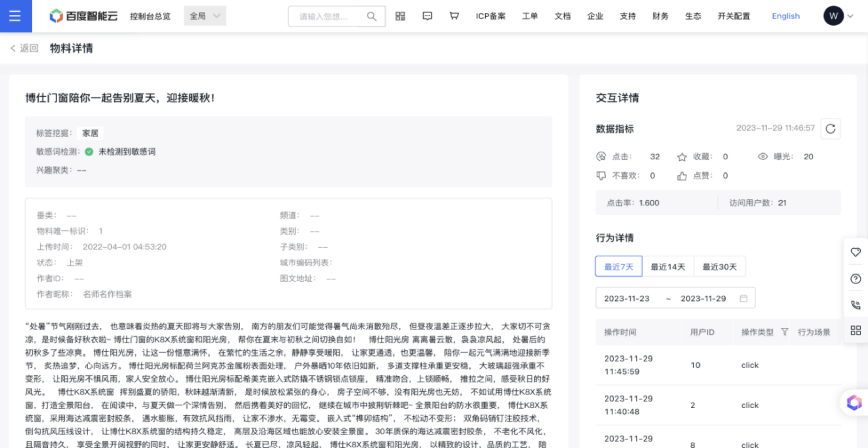Click the 状态 上架 value
This screenshot has height=448, width=868.
[75, 263]
